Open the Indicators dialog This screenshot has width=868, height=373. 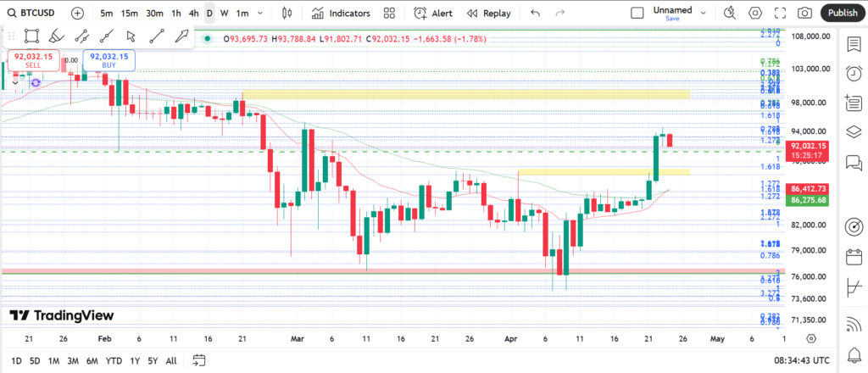pos(341,13)
